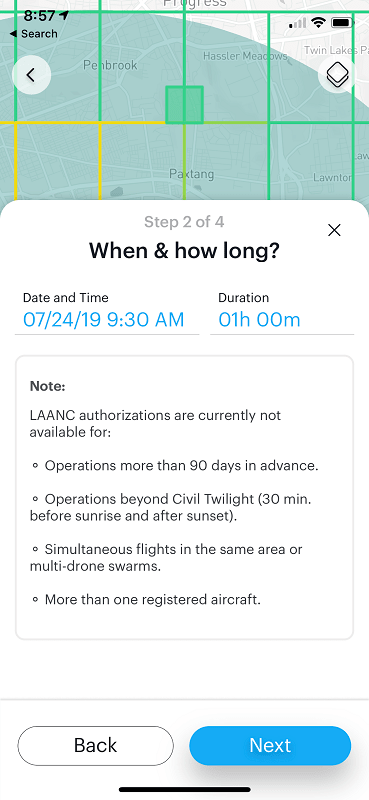Tap the Hassler Meadows map label
Screen dimensions: 369x800
(245, 56)
